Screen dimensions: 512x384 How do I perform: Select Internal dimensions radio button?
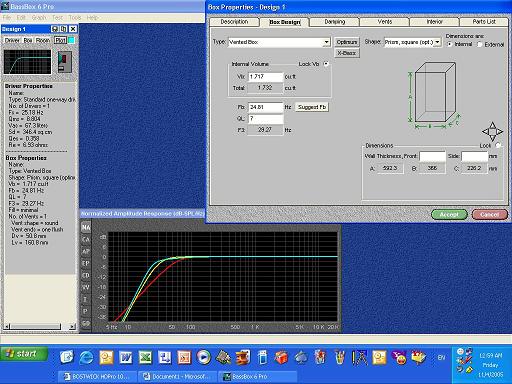coord(450,44)
